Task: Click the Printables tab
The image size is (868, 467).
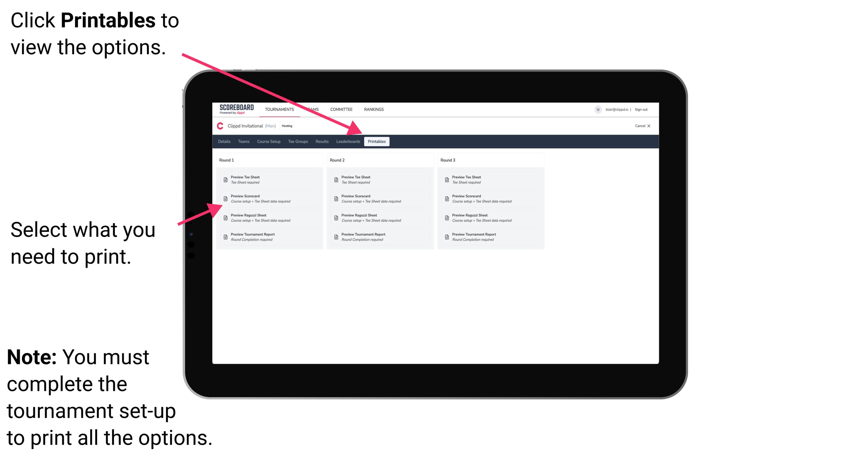Action: [x=377, y=142]
